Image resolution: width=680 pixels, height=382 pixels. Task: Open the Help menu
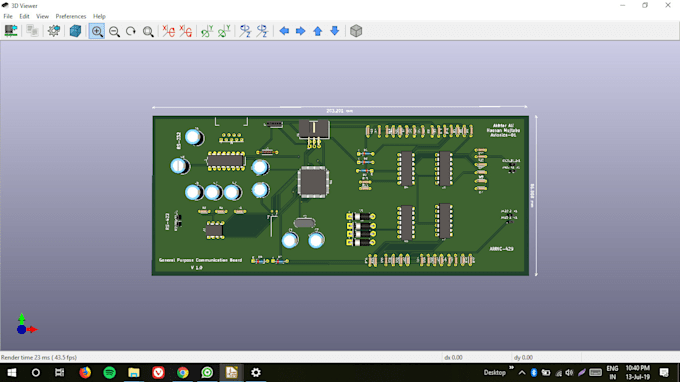click(x=99, y=16)
